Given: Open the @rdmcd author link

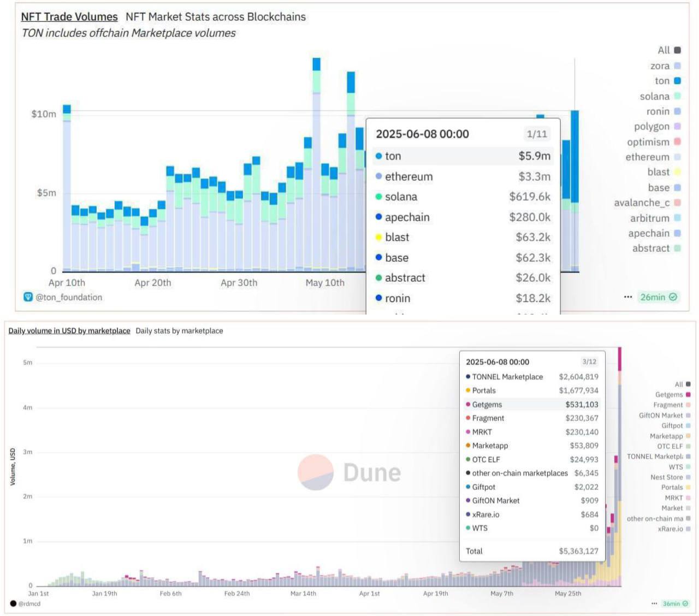Looking at the screenshot, I should [x=29, y=603].
